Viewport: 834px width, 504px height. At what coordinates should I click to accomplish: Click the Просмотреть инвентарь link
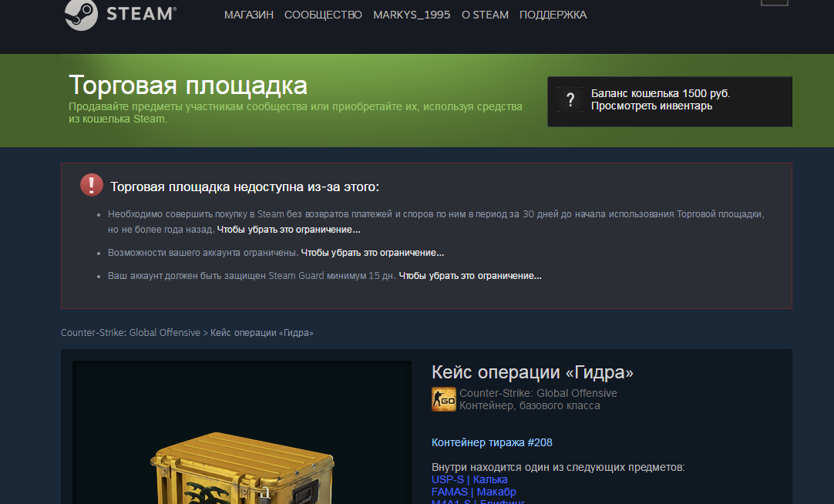pyautogui.click(x=651, y=106)
